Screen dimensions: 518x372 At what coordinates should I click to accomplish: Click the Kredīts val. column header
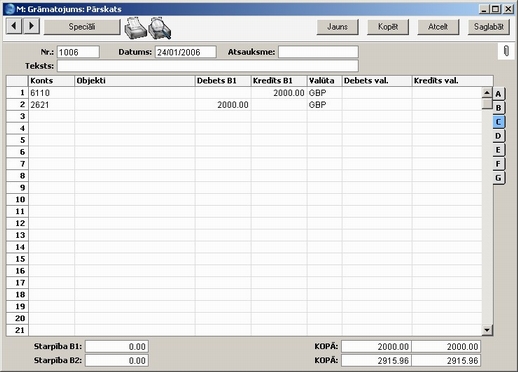tap(452, 81)
